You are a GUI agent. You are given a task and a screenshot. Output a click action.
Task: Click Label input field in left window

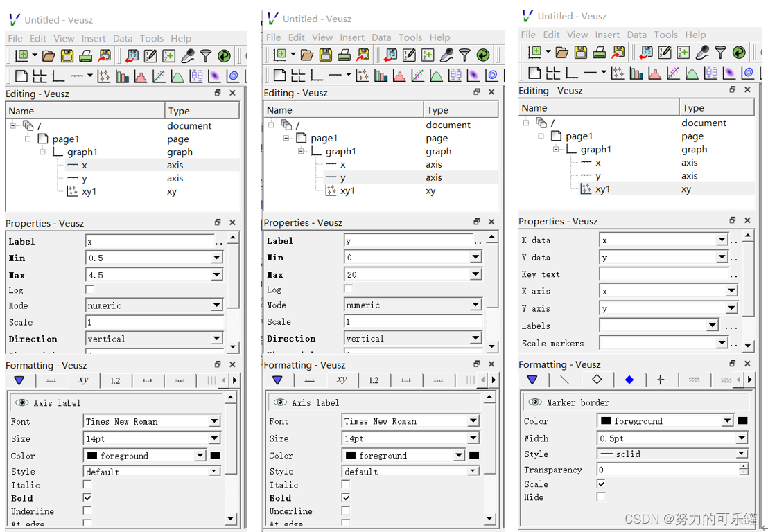click(150, 241)
